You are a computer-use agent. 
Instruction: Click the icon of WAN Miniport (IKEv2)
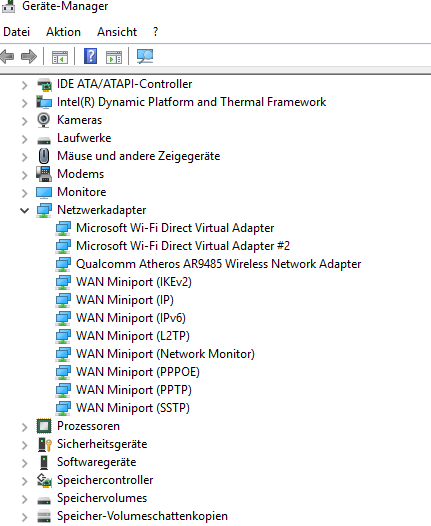(x=63, y=282)
